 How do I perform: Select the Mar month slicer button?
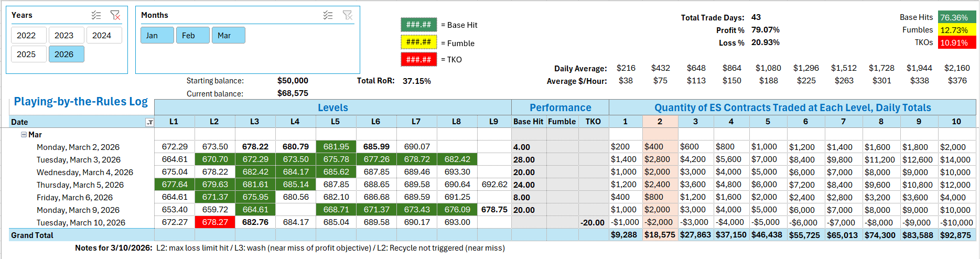(228, 35)
